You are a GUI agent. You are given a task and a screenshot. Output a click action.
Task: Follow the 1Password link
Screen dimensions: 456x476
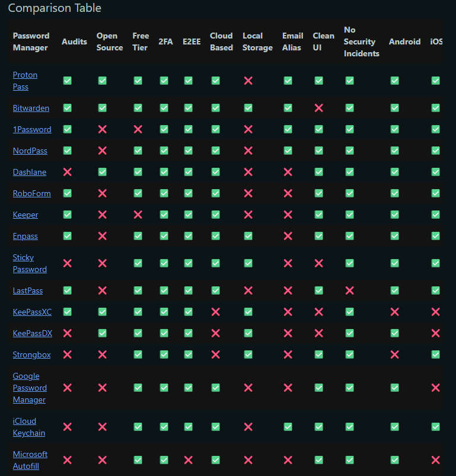(x=32, y=129)
